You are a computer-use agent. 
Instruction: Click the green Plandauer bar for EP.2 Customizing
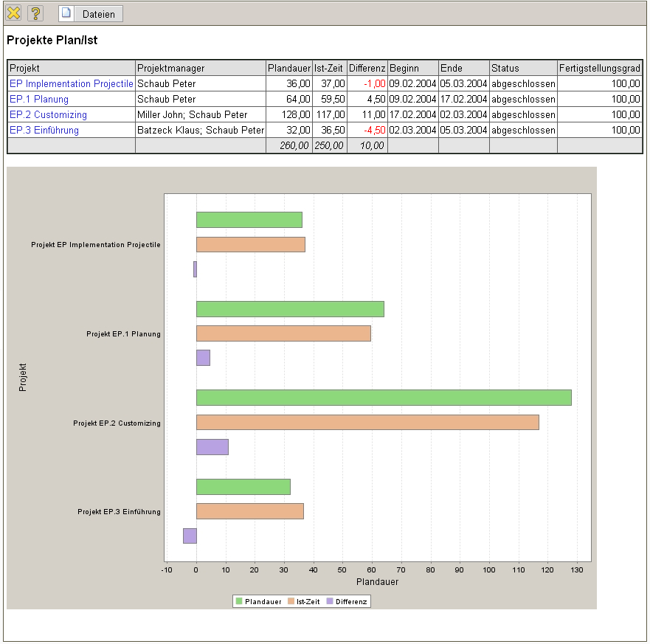(384, 398)
